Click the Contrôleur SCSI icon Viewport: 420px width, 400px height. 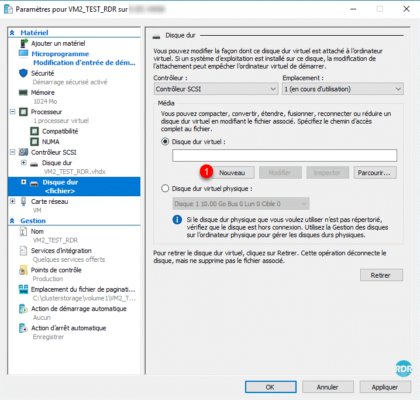tap(23, 152)
